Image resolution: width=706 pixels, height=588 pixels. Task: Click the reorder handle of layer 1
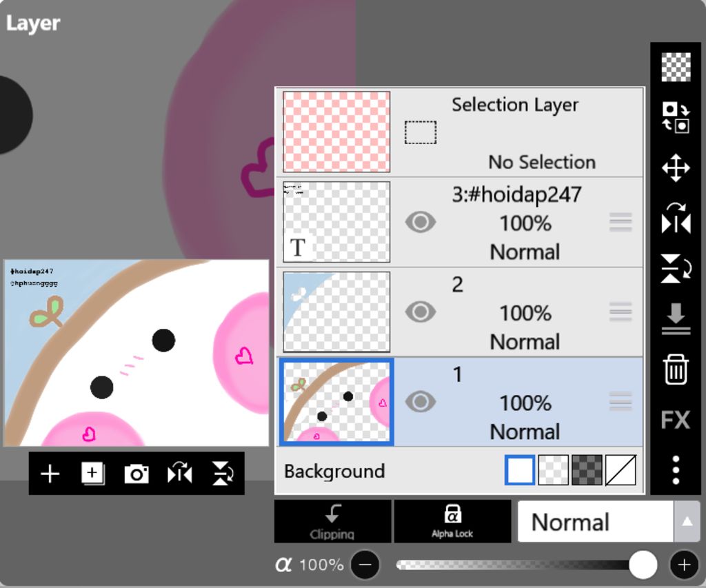(x=621, y=402)
